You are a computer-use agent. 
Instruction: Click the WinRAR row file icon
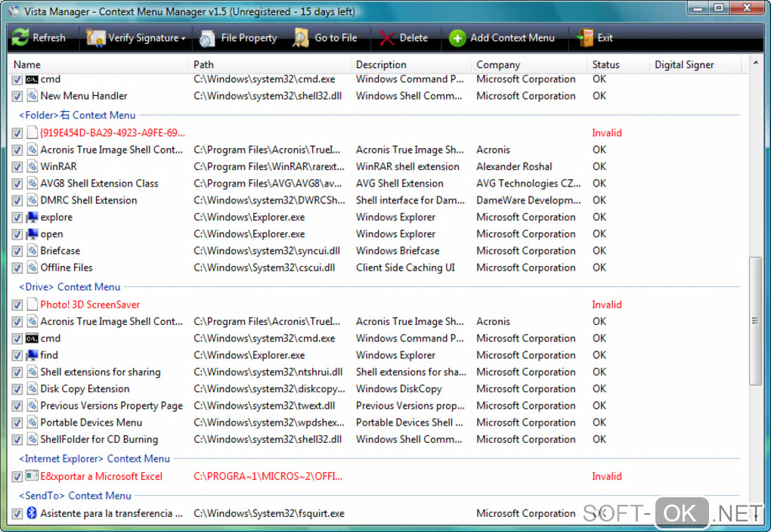click(33, 166)
